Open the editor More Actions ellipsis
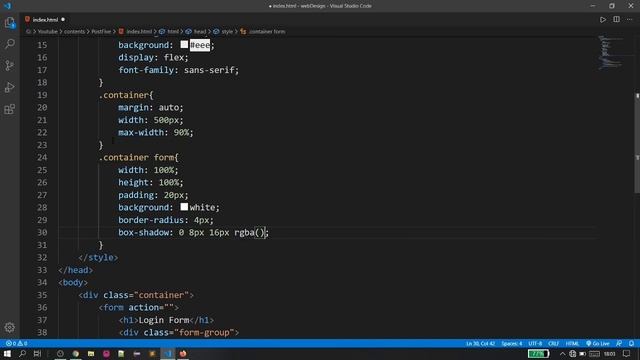The height and width of the screenshot is (360, 640). (630, 19)
